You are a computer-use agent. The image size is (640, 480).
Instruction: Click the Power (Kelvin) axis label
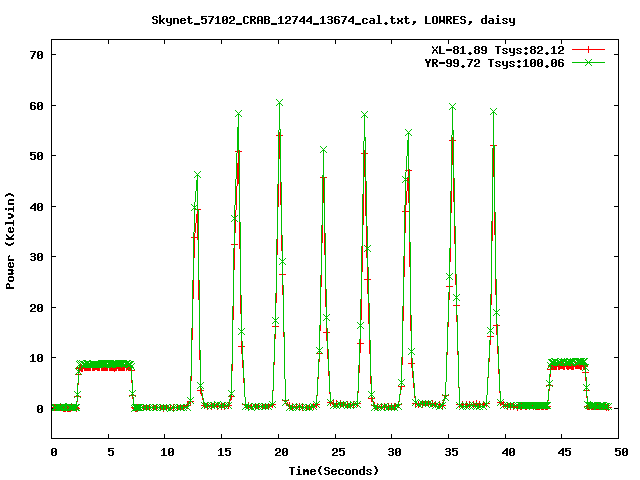tap(10, 241)
